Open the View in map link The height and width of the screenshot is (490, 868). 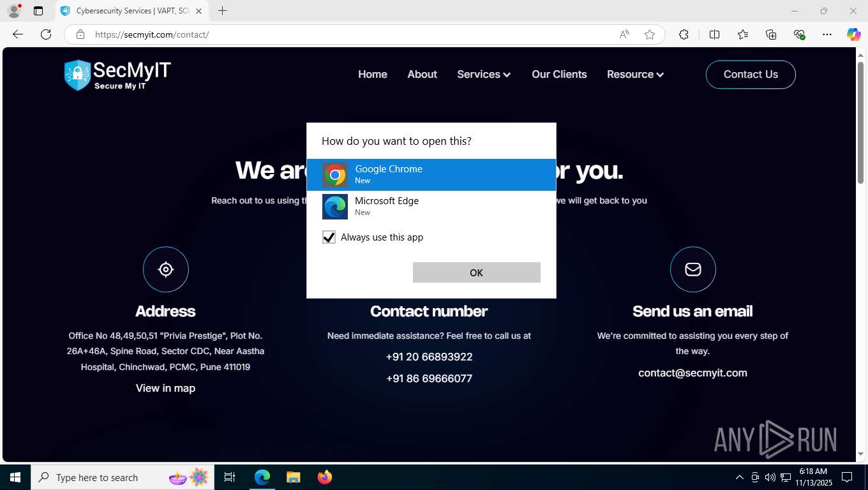pyautogui.click(x=165, y=388)
